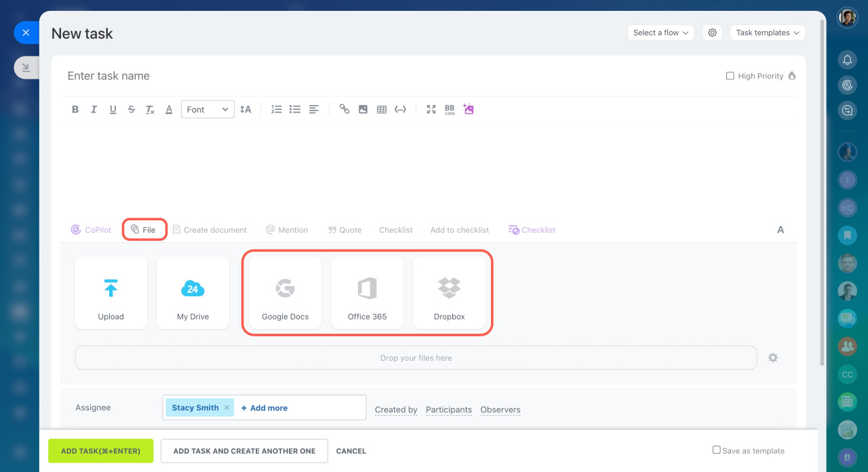Image resolution: width=868 pixels, height=472 pixels.
Task: Attach file from Dropbox
Action: [x=450, y=293]
